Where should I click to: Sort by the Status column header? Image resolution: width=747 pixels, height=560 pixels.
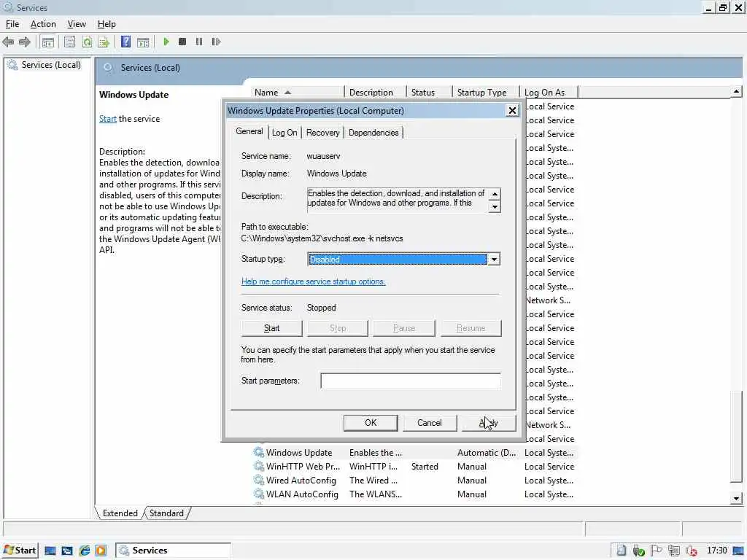pos(428,93)
